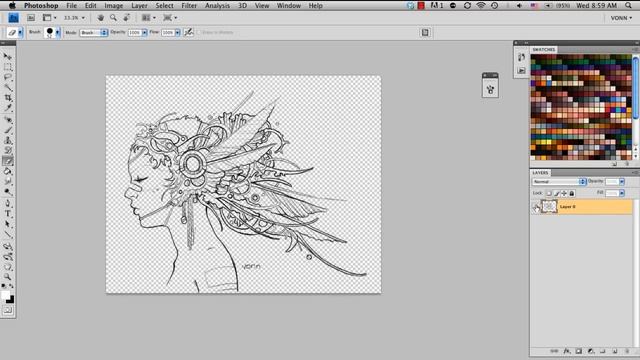Open the Photoshop Ps application icon
The height and width of the screenshot is (360, 640).
[13, 18]
